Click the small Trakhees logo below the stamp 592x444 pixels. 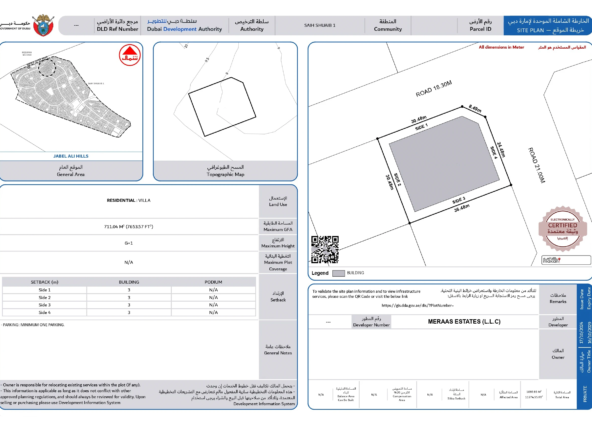click(x=566, y=260)
